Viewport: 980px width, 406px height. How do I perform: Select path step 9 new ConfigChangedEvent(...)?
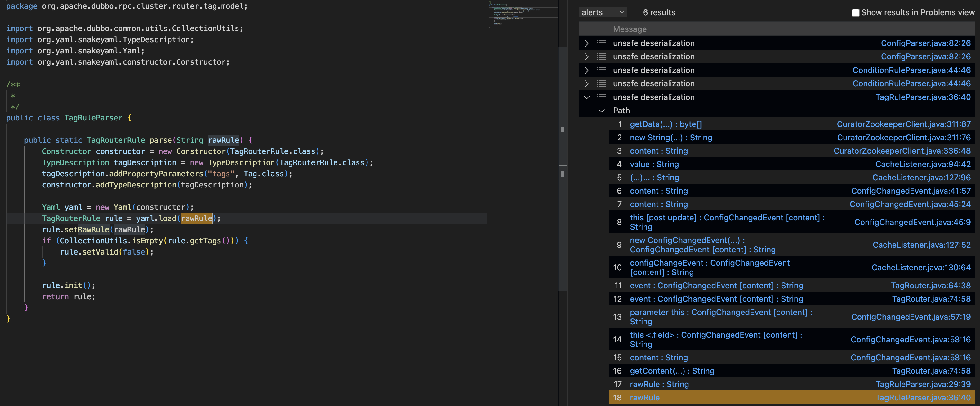pyautogui.click(x=702, y=245)
